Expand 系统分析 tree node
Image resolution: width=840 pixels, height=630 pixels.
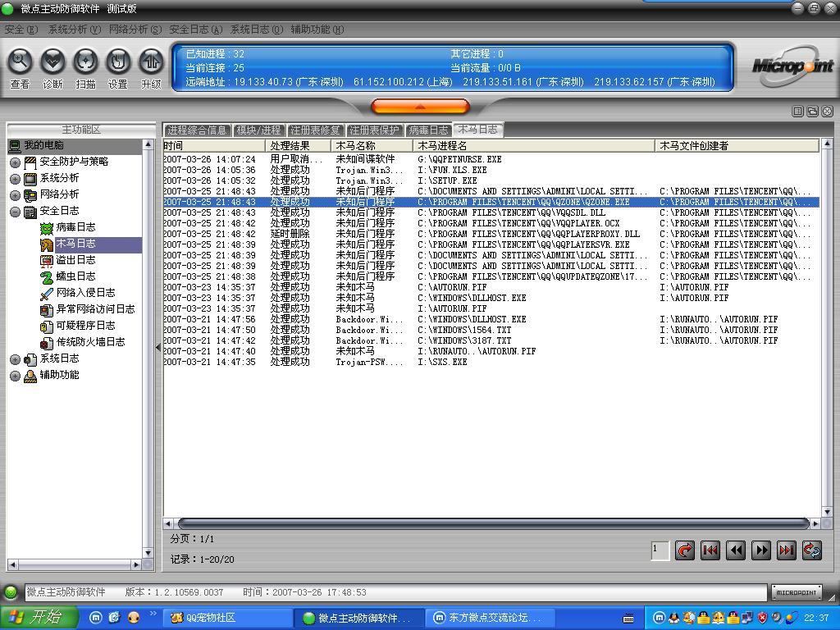[x=15, y=179]
